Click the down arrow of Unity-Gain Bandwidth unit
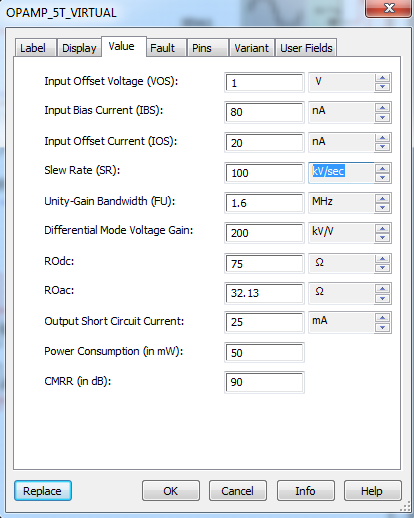The height and width of the screenshot is (518, 414). point(382,207)
